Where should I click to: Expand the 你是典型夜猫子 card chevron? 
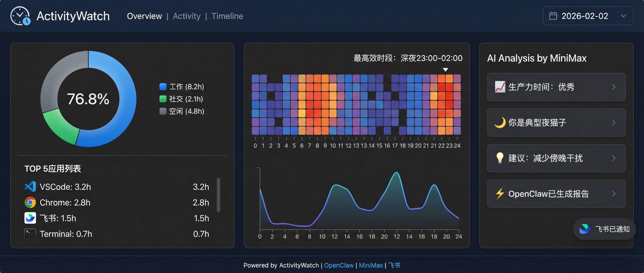(614, 123)
